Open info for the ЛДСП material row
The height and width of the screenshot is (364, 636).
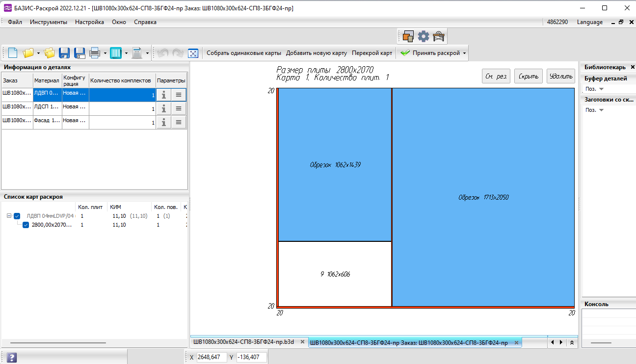[163, 108]
